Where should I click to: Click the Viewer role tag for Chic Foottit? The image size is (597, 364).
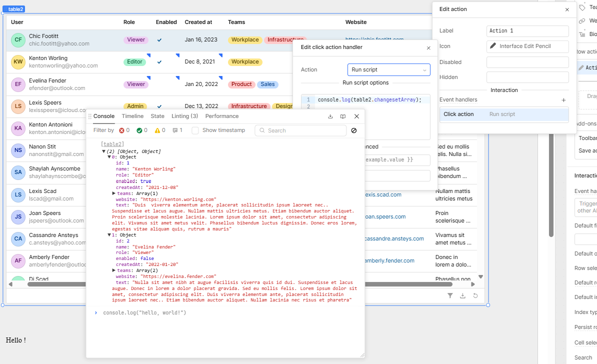coord(136,39)
